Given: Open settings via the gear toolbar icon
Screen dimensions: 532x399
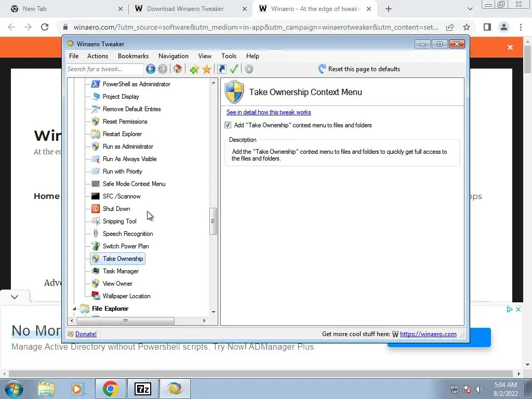Looking at the screenshot, I should (x=249, y=69).
